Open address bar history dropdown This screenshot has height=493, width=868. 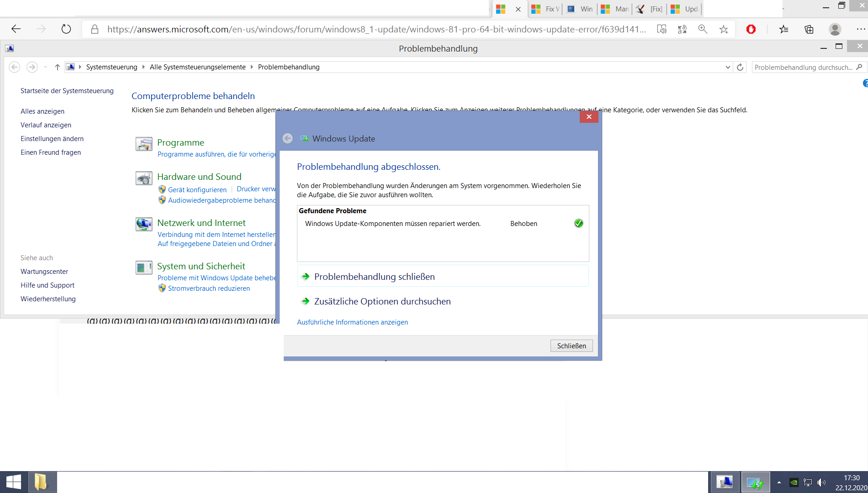(x=728, y=67)
